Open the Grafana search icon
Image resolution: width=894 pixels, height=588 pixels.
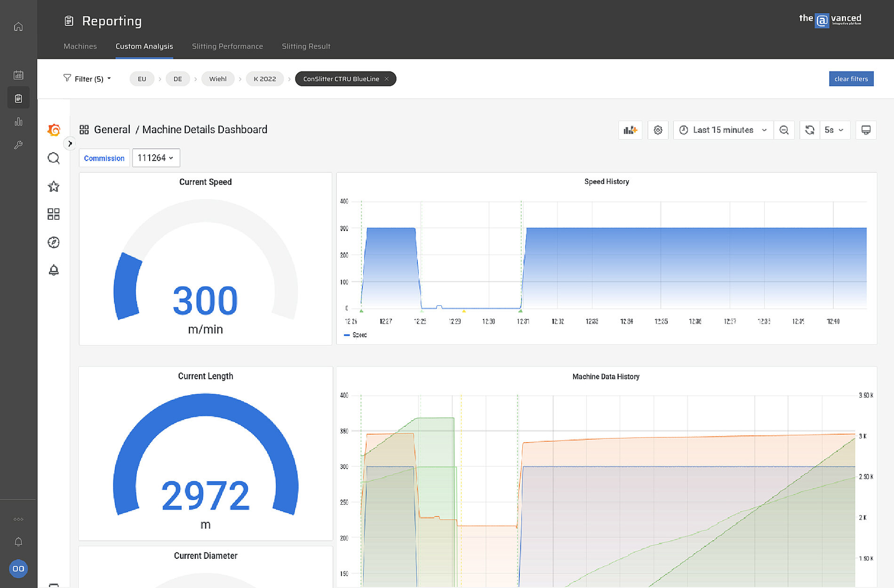54,158
